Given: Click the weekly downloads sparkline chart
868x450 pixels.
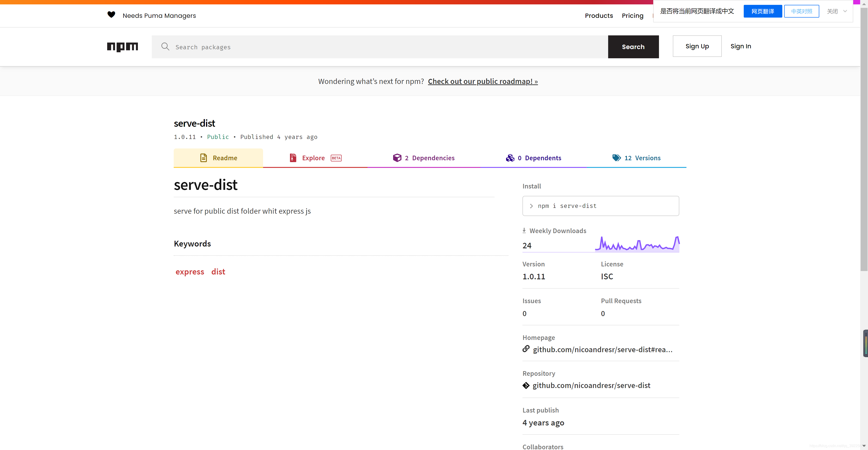Looking at the screenshot, I should click(637, 244).
